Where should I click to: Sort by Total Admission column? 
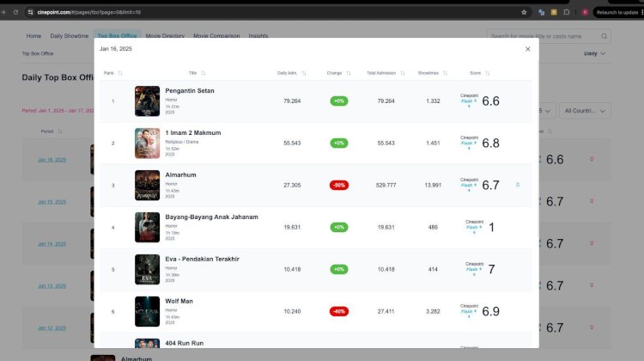pos(403,73)
